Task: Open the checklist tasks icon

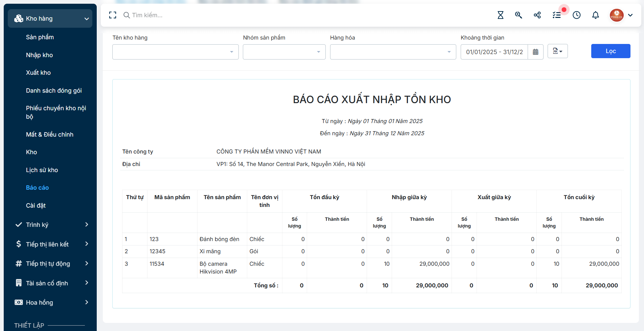Action: 557,15
